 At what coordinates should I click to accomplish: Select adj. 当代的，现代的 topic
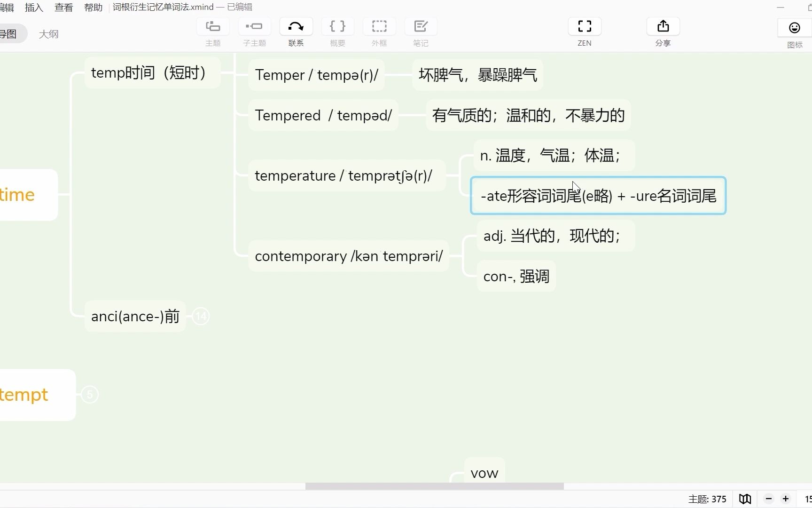[x=556, y=236]
